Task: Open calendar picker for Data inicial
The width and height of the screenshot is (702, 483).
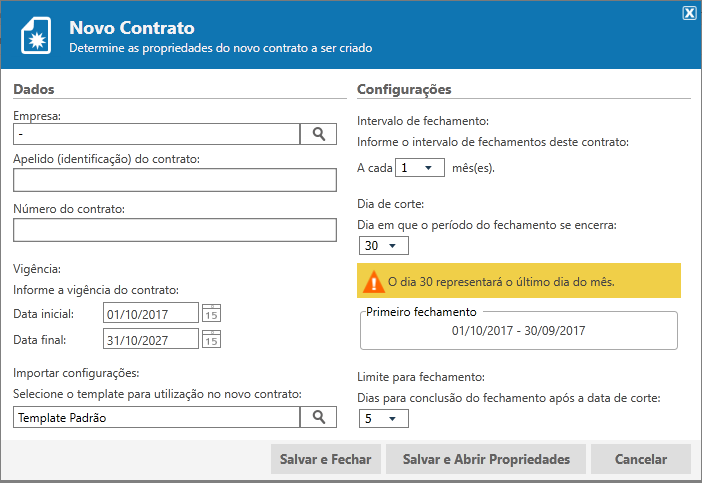Action: (x=211, y=314)
